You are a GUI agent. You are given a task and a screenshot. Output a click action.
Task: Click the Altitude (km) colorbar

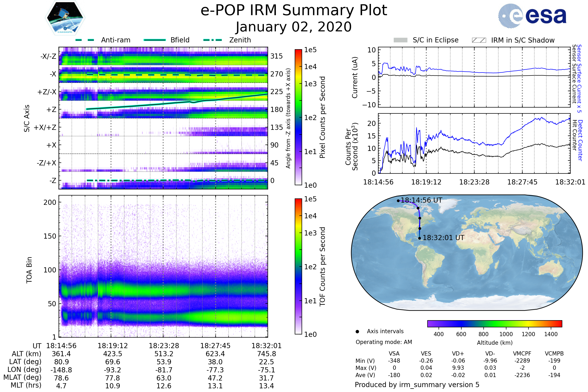494,324
